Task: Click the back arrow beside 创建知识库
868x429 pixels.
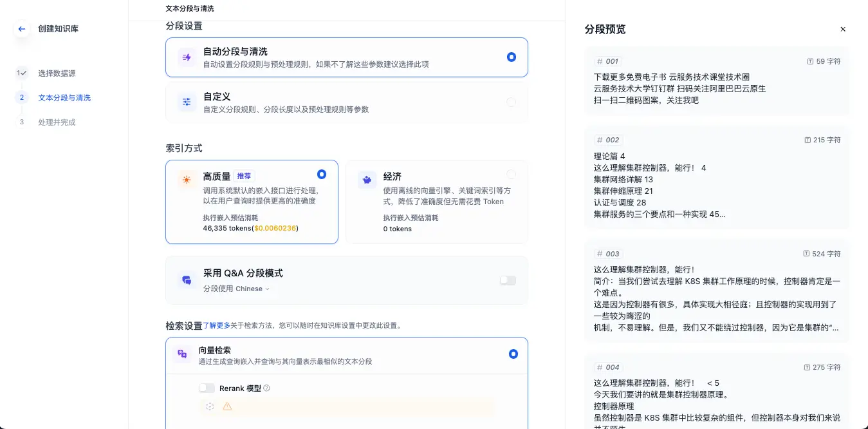Action: (x=21, y=28)
